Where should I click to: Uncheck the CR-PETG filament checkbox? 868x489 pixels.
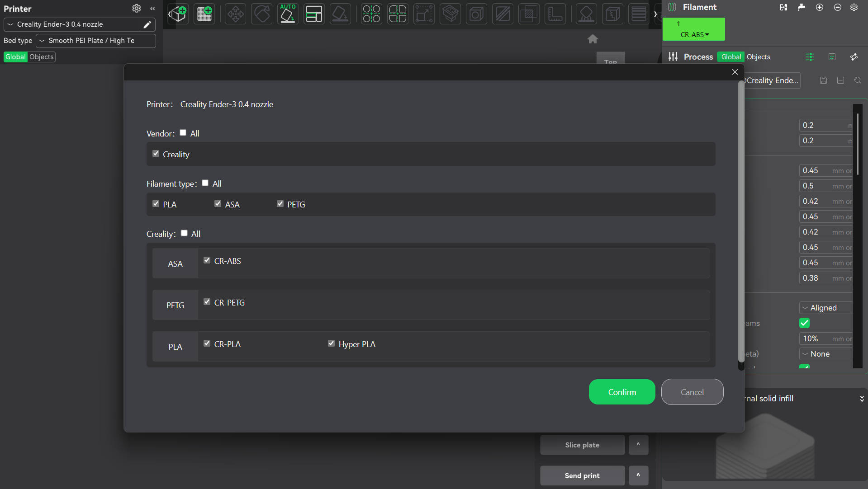click(x=207, y=302)
